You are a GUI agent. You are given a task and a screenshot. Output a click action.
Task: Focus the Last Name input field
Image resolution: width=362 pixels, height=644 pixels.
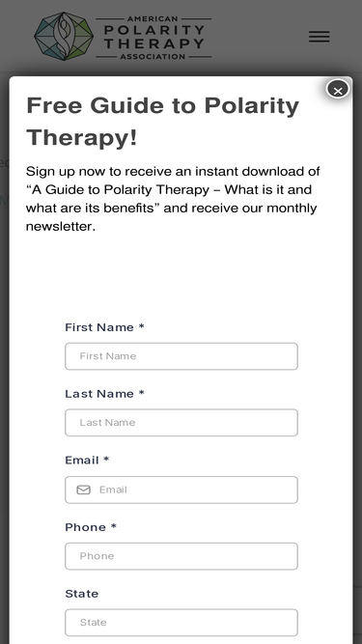coord(181,423)
